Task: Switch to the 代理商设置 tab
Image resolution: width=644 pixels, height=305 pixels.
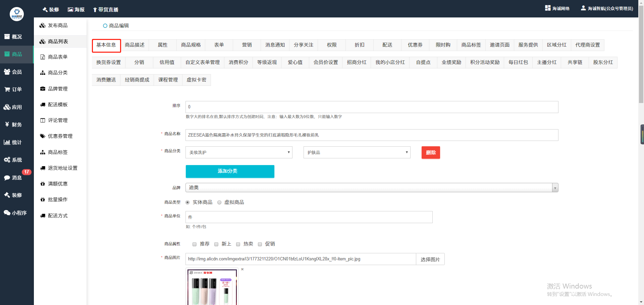Action: (588, 45)
